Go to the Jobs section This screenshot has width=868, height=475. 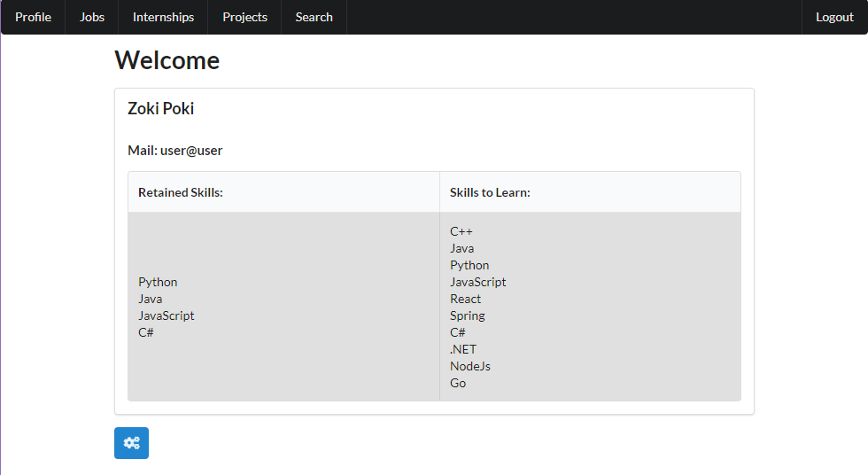92,17
